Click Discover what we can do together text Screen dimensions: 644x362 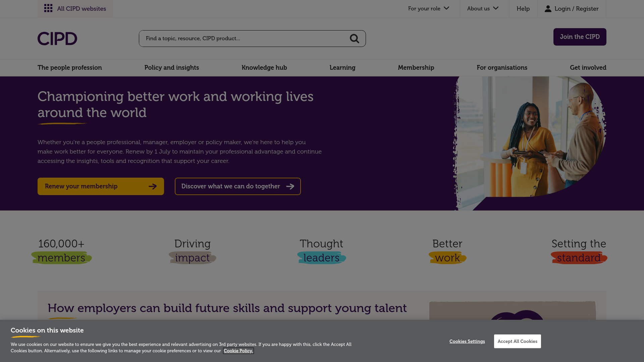tap(230, 186)
